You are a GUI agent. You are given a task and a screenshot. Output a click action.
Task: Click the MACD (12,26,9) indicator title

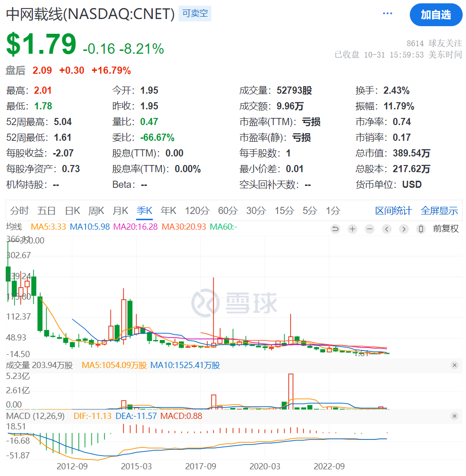[x=35, y=416]
